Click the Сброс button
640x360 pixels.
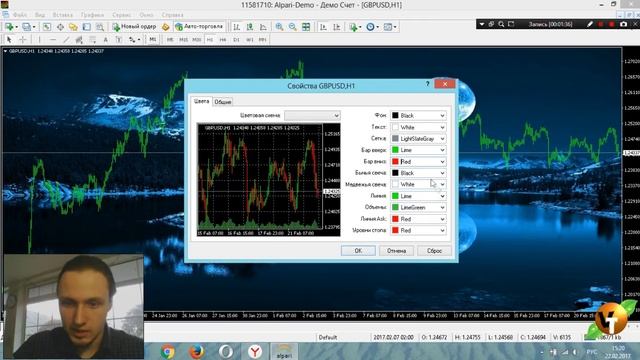click(434, 251)
